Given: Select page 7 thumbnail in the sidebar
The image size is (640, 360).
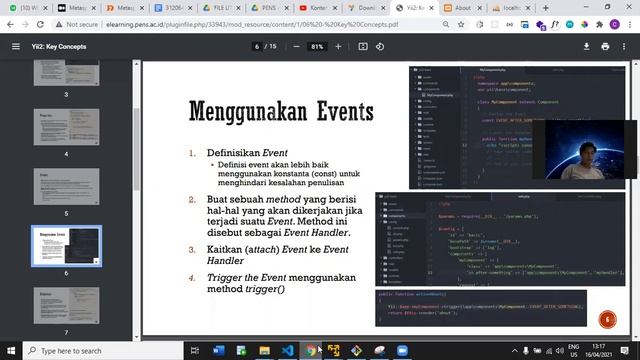Looking at the screenshot, I should point(67,306).
